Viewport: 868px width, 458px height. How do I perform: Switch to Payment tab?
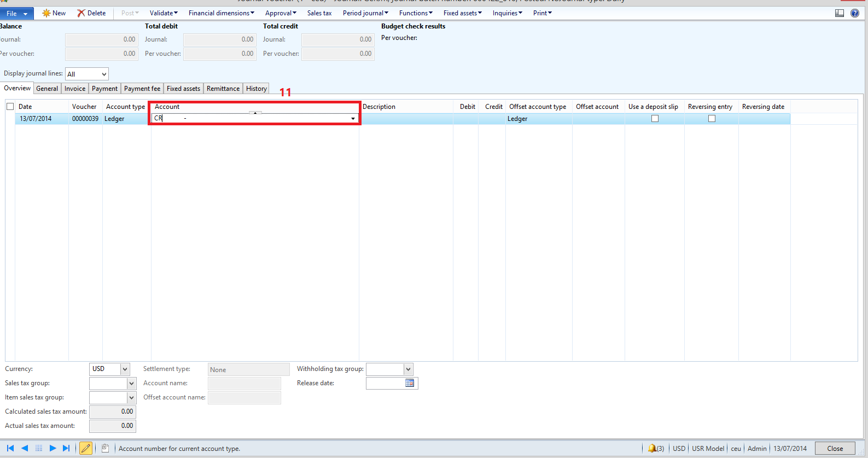[104, 89]
